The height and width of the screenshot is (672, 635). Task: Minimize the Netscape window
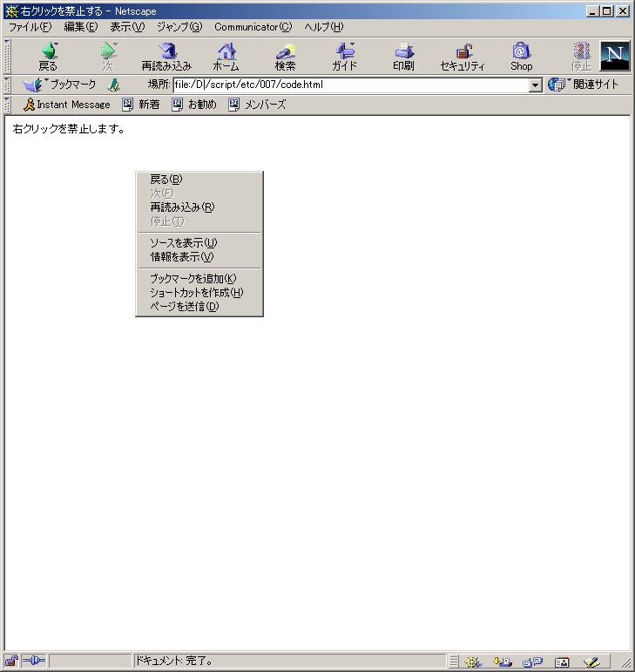click(592, 11)
